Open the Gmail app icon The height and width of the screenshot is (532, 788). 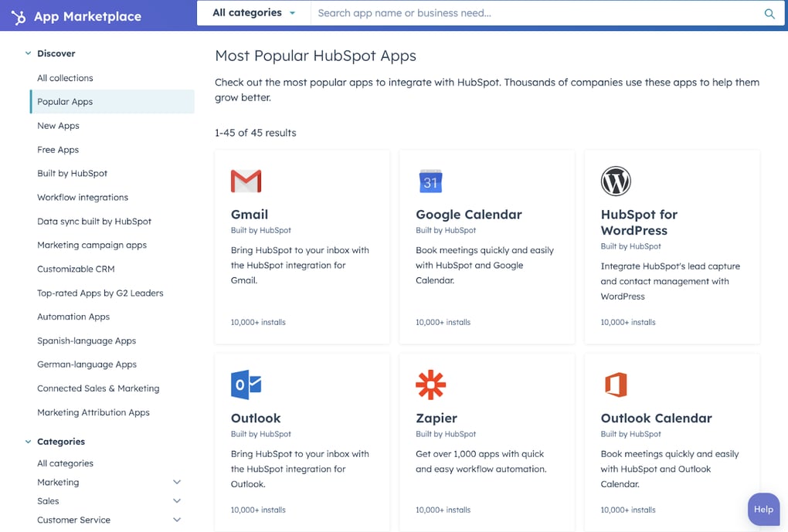pos(246,181)
